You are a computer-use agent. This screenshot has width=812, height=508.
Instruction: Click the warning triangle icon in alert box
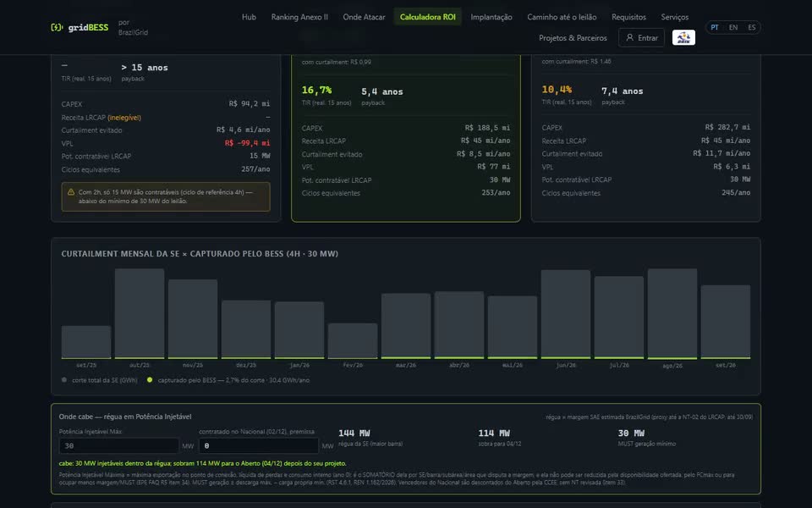pos(71,192)
